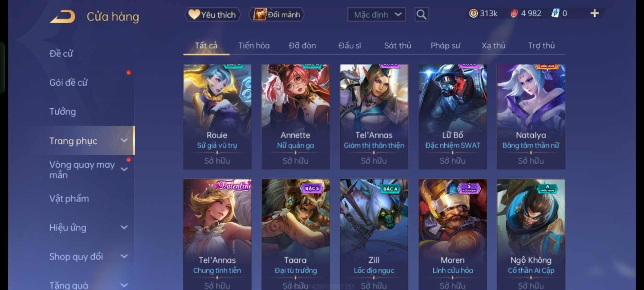The height and width of the screenshot is (290, 644).
Task: Expand the Hiệu ứng sidebar section
Action: pyautogui.click(x=124, y=227)
